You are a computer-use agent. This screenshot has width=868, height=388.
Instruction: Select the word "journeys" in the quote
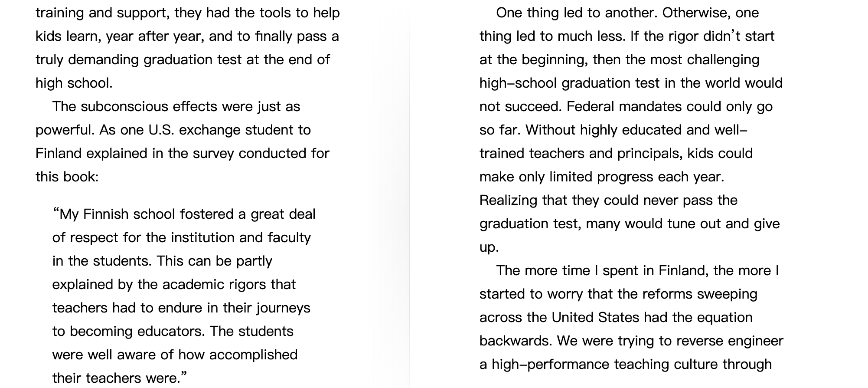click(x=284, y=308)
